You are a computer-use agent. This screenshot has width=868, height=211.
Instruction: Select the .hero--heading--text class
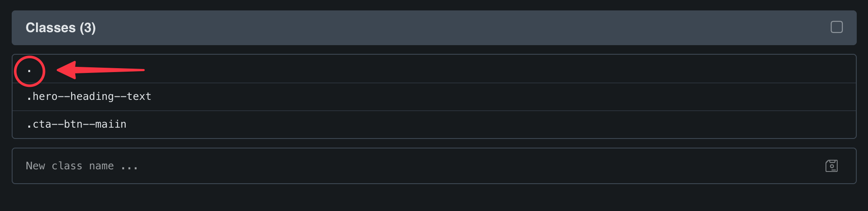(x=89, y=96)
